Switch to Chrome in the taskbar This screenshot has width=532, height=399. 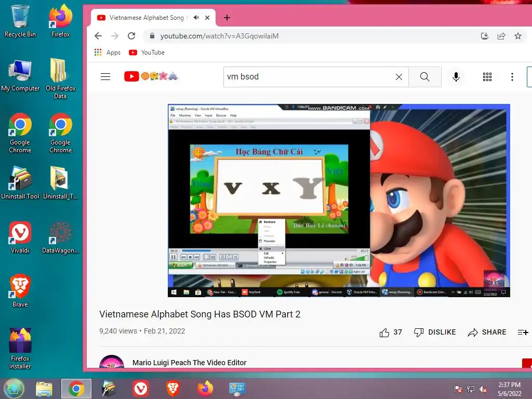76,389
